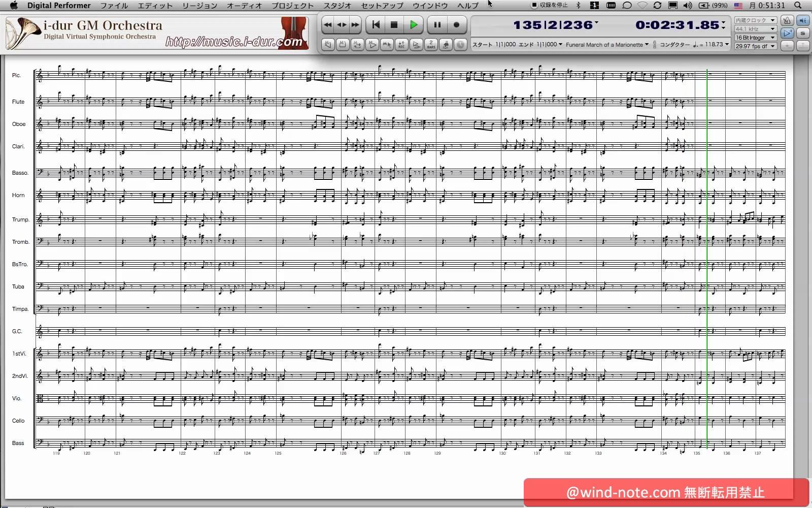Click the S solo button
Image resolution: width=812 pixels, height=508 pixels.
click(x=803, y=33)
